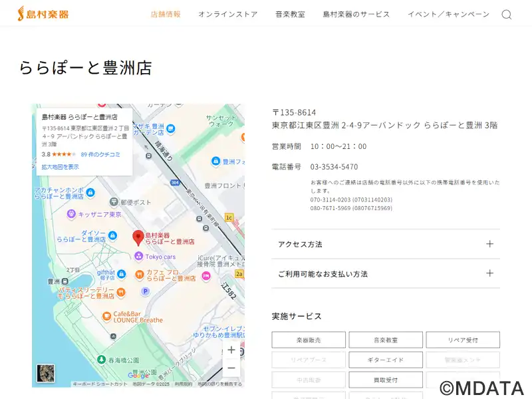Select the 郵便ポスト marker icon
Screen dimensions: 532x399
tap(114, 202)
